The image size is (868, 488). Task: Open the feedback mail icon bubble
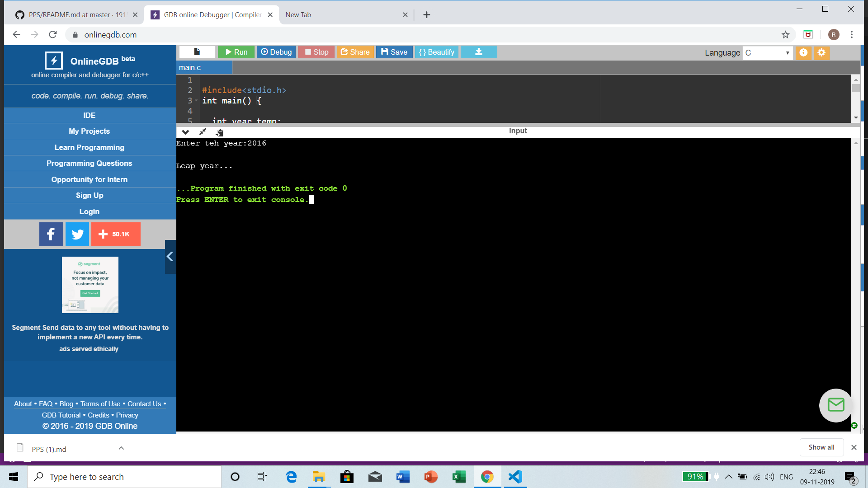click(835, 405)
